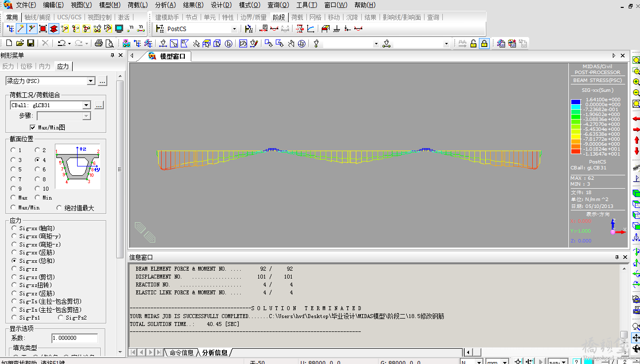Click the info window vertical scrollbar thumb
The width and height of the screenshot is (640, 364).
tap(624, 334)
